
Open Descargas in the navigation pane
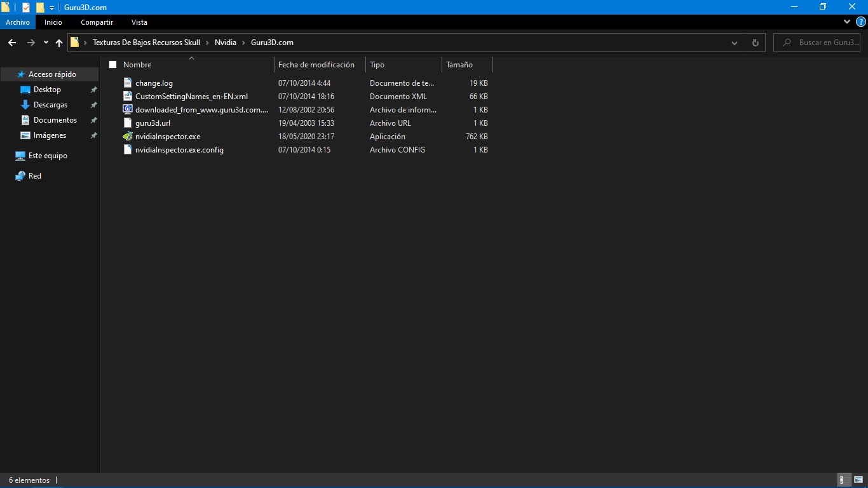coord(50,105)
